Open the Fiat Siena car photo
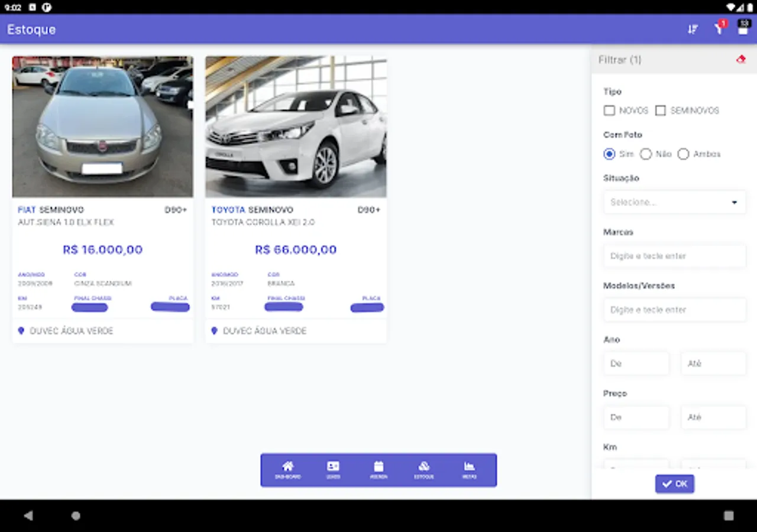This screenshot has height=532, width=757. (102, 126)
